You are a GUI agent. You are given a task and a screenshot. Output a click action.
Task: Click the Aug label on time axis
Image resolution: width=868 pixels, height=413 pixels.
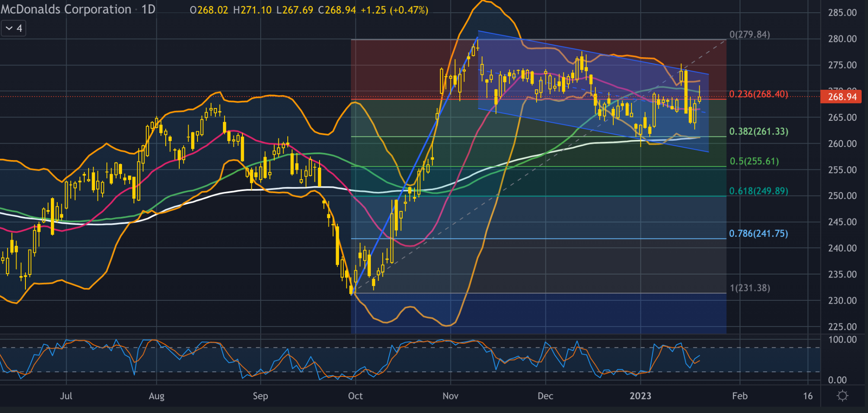(x=156, y=396)
